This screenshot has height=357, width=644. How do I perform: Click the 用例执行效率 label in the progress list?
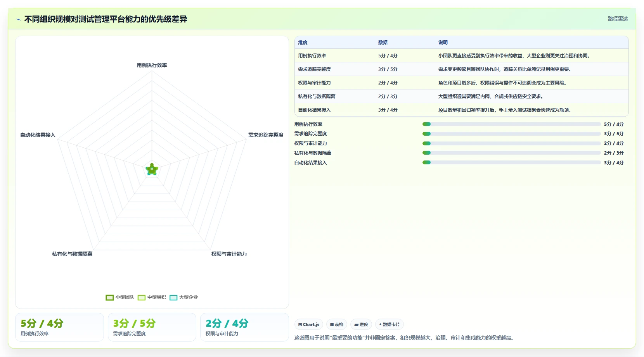308,124
